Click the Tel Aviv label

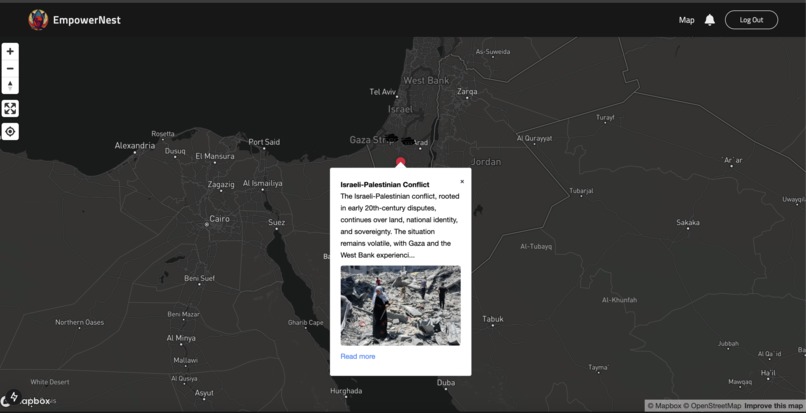382,92
